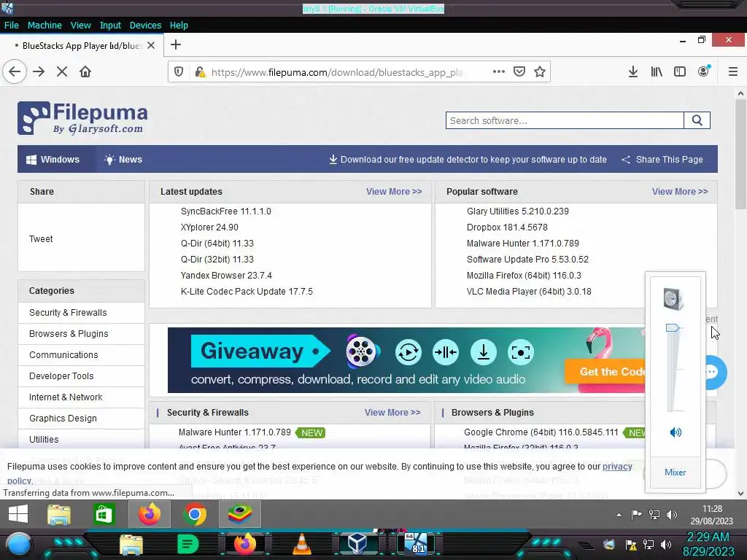
Task: Open a new browser tab
Action: coord(176,44)
